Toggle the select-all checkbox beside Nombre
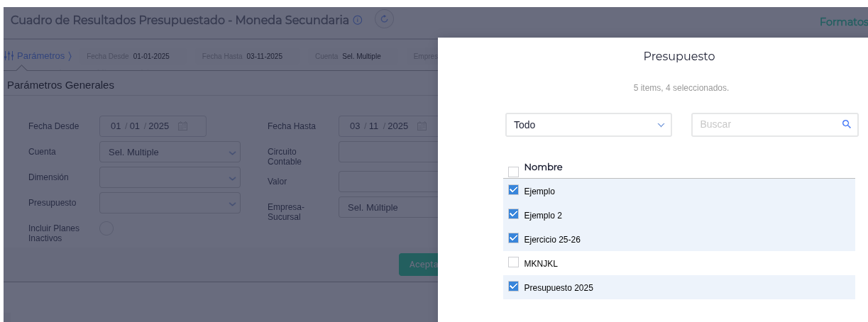Viewport: 868px width, 322px height. coord(514,171)
